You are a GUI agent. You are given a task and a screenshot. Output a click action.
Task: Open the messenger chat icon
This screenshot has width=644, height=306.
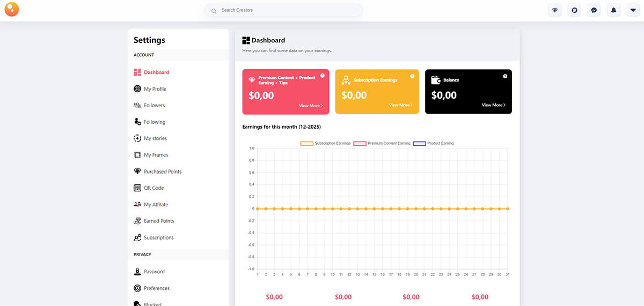coord(594,10)
